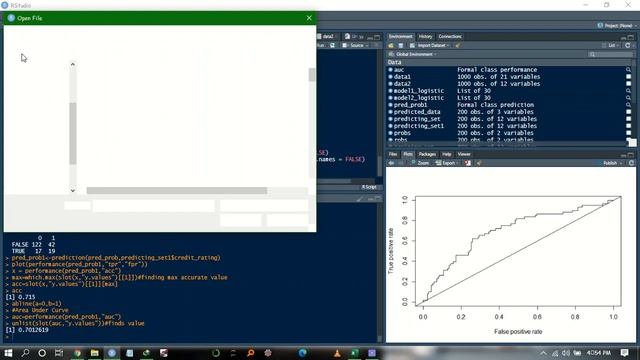Image resolution: width=640 pixels, height=360 pixels.
Task: Click the save workspace icon in Environment
Action: 401,45
